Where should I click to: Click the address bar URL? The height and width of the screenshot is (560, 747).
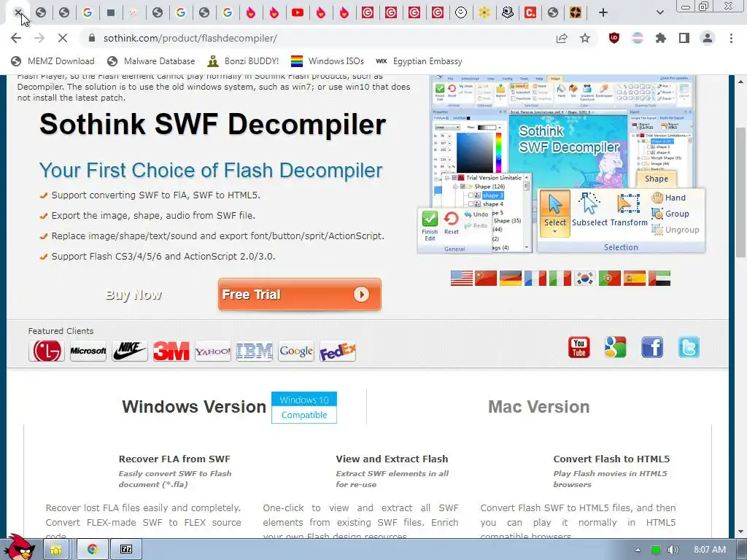[190, 38]
